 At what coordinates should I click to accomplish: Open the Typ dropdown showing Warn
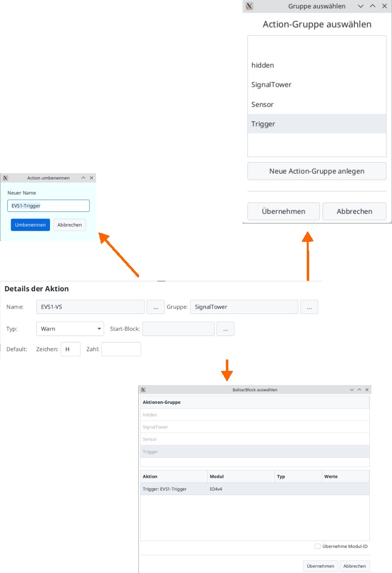(x=70, y=329)
